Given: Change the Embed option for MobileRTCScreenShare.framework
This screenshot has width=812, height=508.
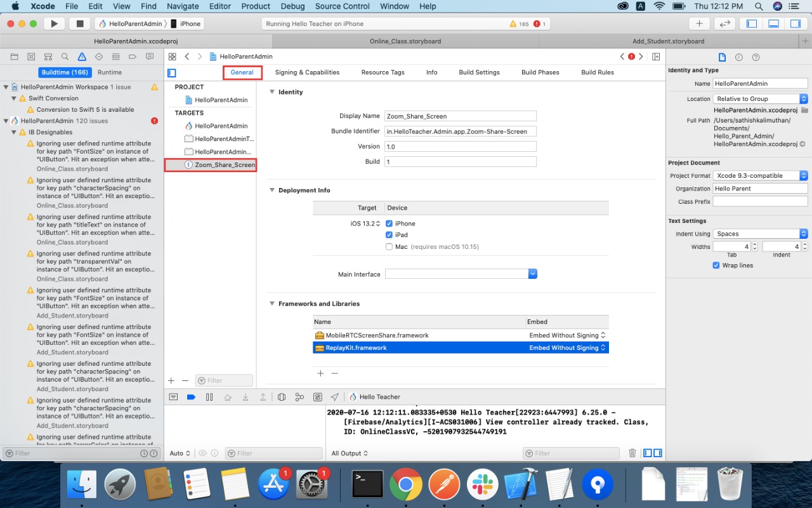Looking at the screenshot, I should [x=567, y=335].
